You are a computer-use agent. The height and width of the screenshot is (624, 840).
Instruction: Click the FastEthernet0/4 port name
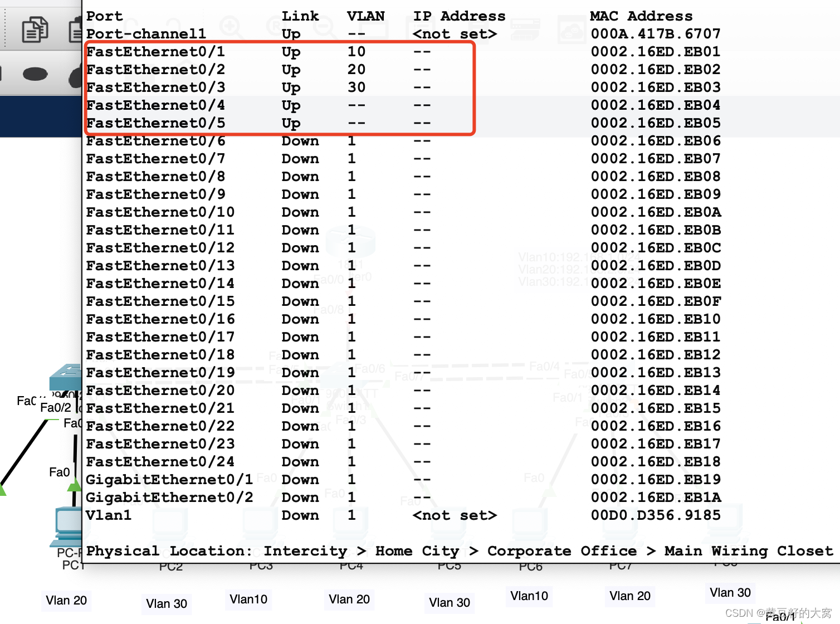point(156,105)
